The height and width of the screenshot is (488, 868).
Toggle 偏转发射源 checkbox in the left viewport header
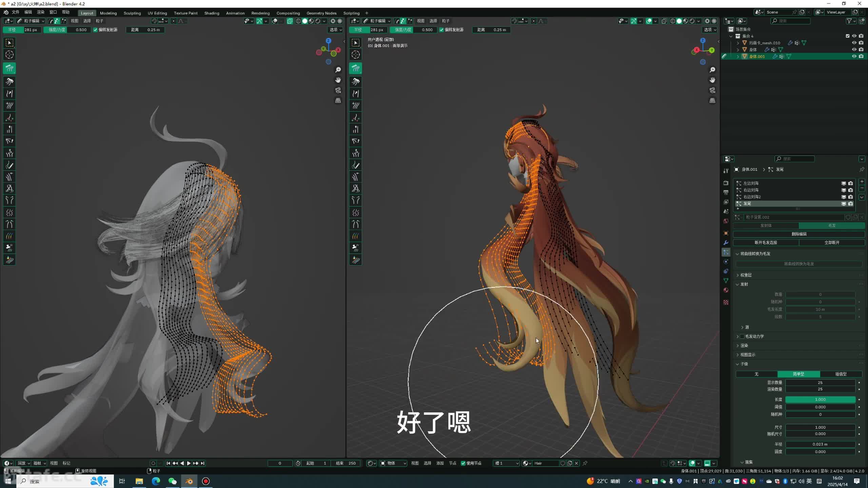[x=96, y=30]
